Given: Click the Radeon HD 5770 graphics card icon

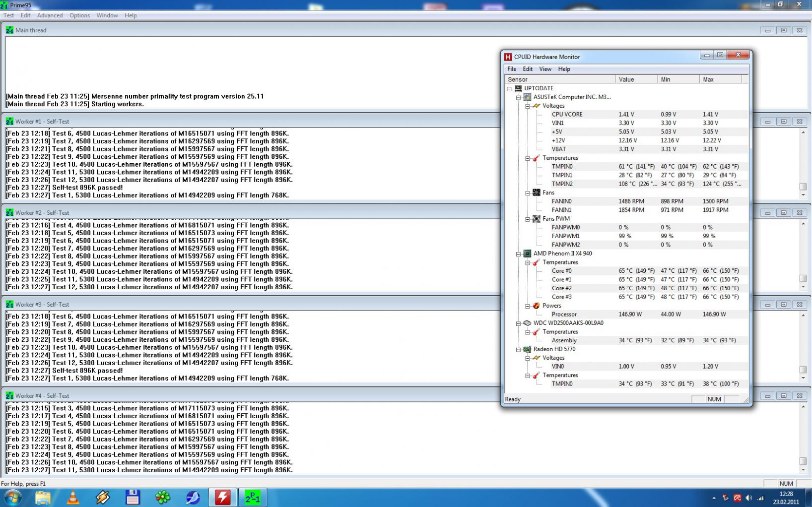Looking at the screenshot, I should [x=527, y=349].
